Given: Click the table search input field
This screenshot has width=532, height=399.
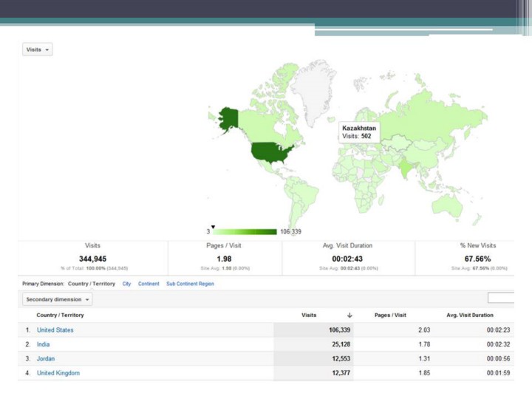Looking at the screenshot, I should [x=501, y=298].
